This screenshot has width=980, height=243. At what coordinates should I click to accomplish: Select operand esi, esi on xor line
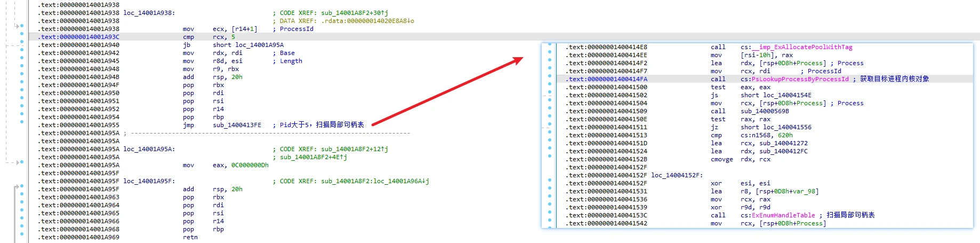coord(756,183)
